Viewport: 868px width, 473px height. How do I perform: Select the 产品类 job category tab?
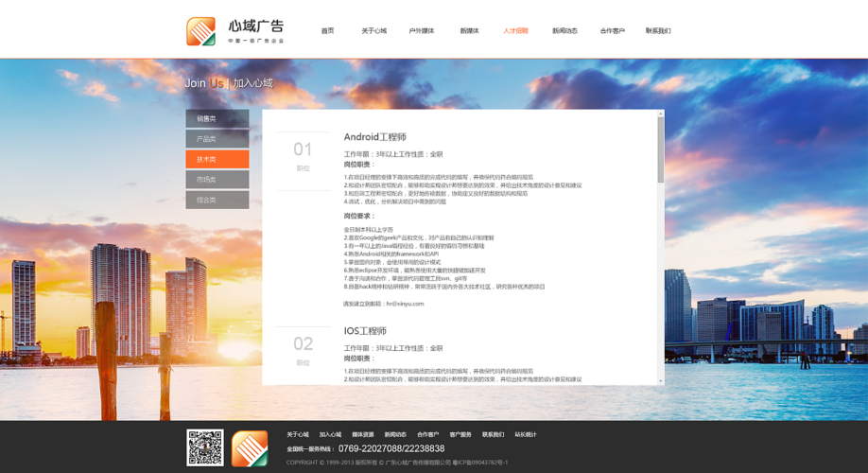click(217, 139)
